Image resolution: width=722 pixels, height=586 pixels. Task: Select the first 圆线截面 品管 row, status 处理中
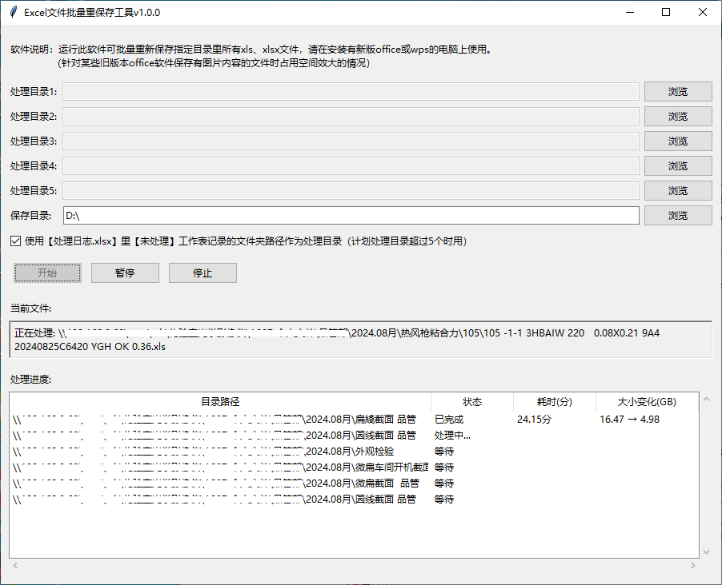tap(354, 435)
